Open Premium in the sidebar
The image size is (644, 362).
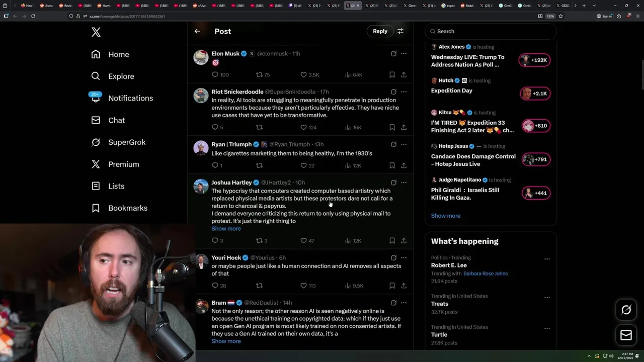[115, 164]
